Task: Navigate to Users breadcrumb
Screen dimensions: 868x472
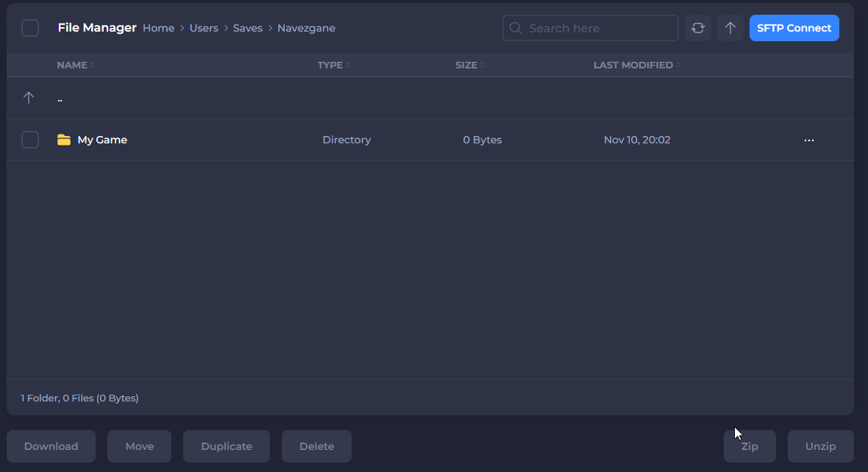Action: [x=204, y=28]
